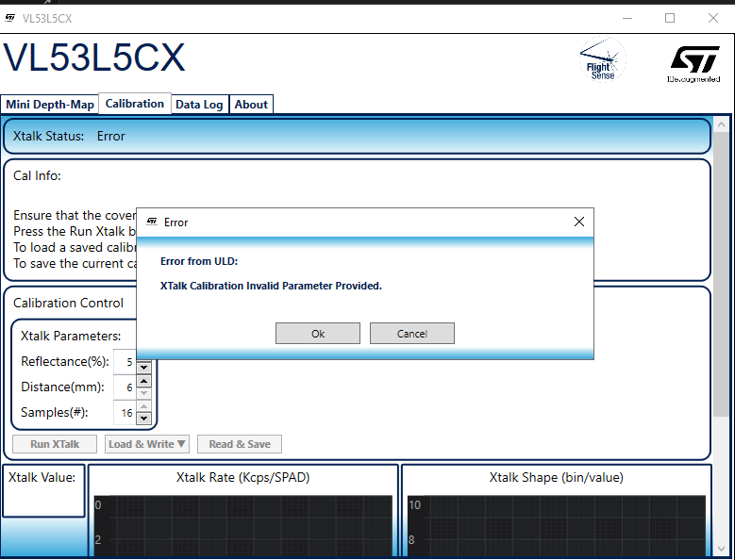Viewport: 735px width, 560px height.
Task: Decrease the Samples(#) value
Action: pos(144,419)
